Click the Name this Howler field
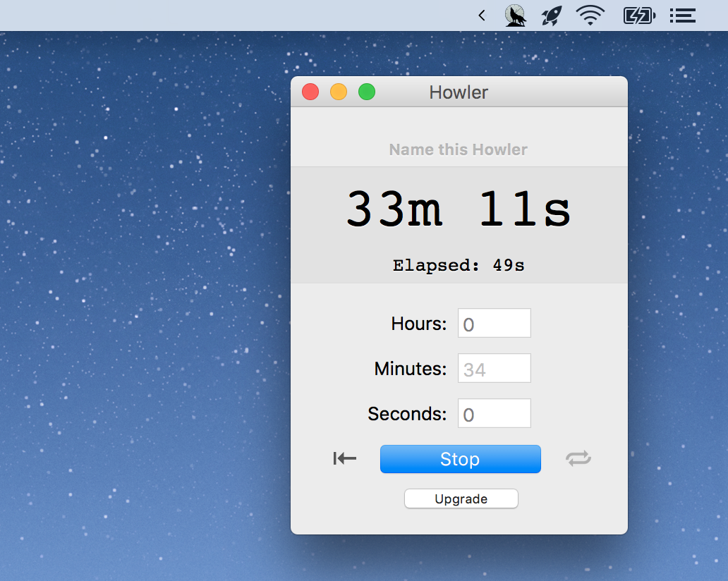Screen dimensions: 728x581 pyautogui.click(x=459, y=149)
